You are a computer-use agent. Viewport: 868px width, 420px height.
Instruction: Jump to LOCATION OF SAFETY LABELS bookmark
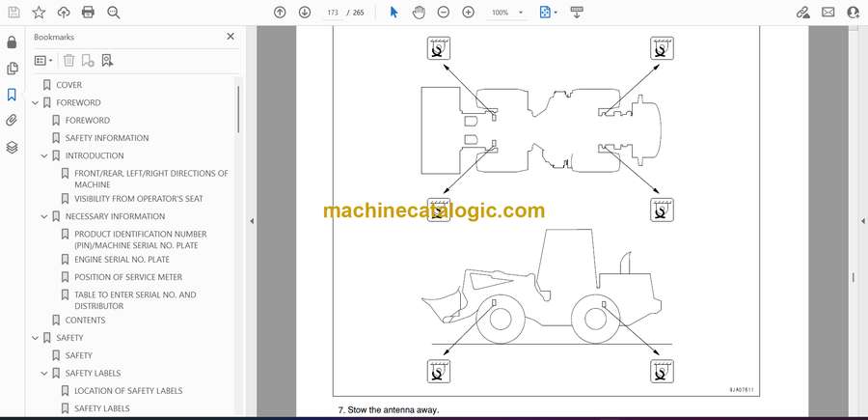[127, 391]
